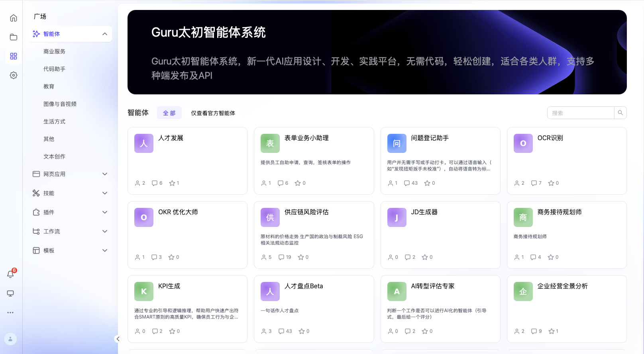Click the JD生成器 avatar icon
Viewport: 644px width, 354px height.
397,217
